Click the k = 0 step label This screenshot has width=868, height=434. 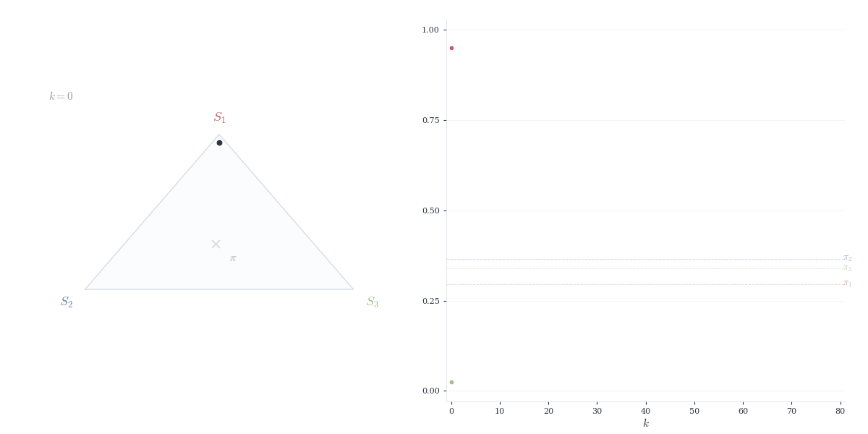pos(61,96)
